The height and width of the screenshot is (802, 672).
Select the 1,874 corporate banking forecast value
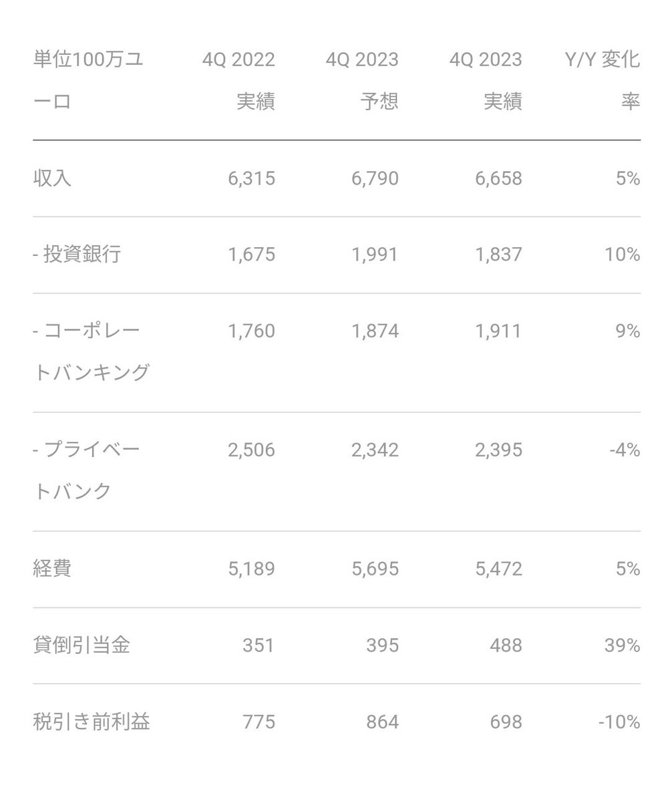tap(375, 331)
